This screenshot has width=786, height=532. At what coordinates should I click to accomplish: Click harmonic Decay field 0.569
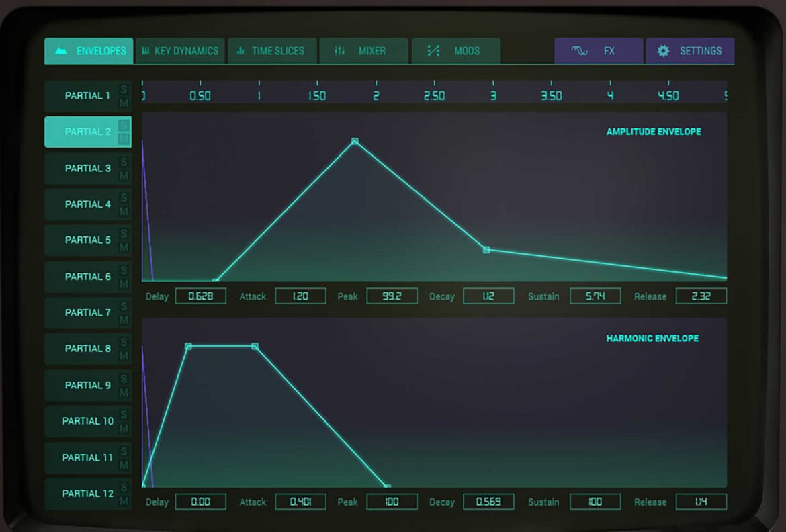(x=488, y=501)
